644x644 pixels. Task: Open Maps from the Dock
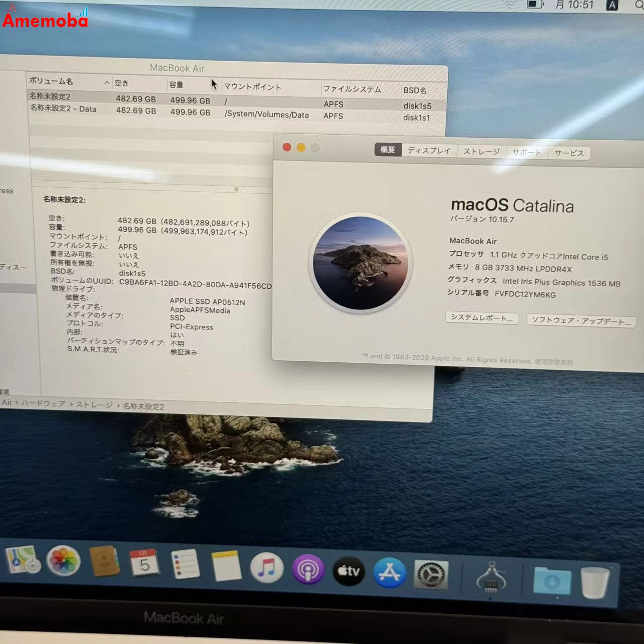pyautogui.click(x=23, y=561)
